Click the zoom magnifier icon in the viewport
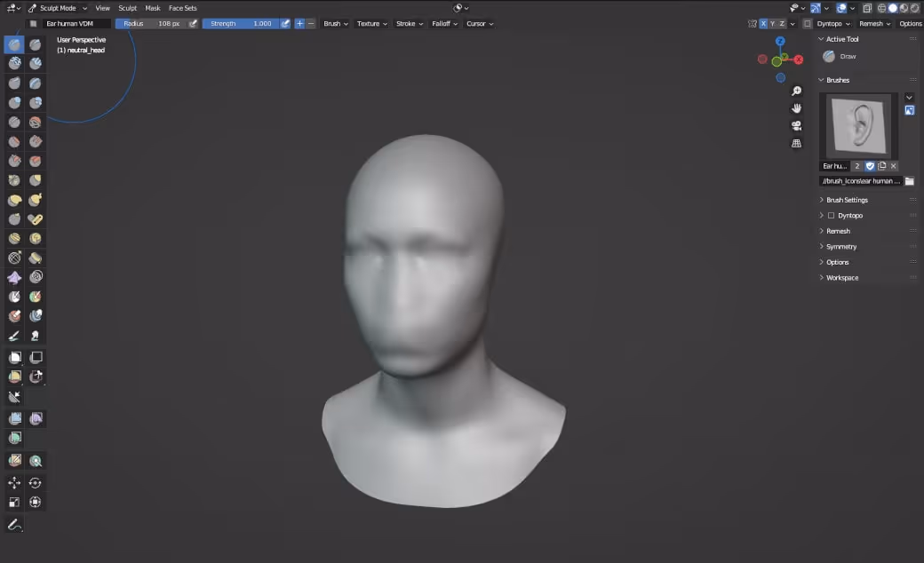Image resolution: width=924 pixels, height=563 pixels. [x=797, y=91]
